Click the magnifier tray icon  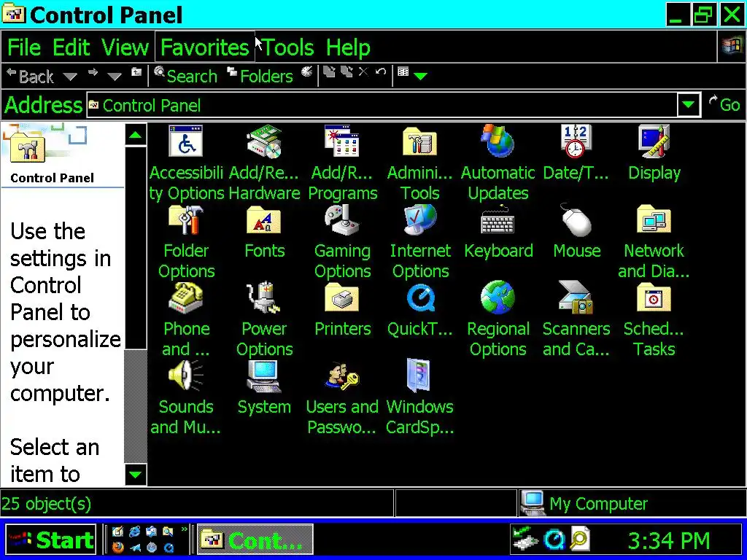point(579,540)
